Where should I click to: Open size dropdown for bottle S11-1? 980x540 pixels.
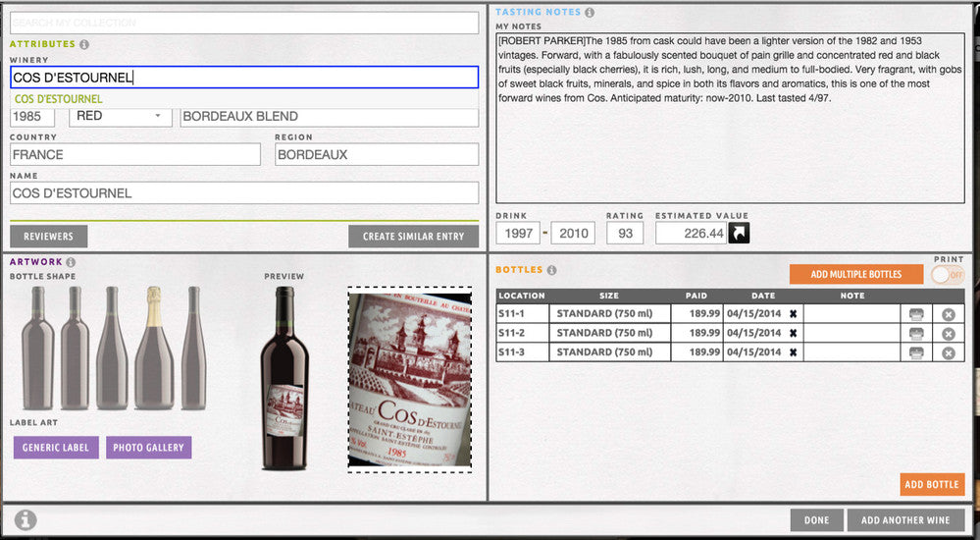coord(609,314)
